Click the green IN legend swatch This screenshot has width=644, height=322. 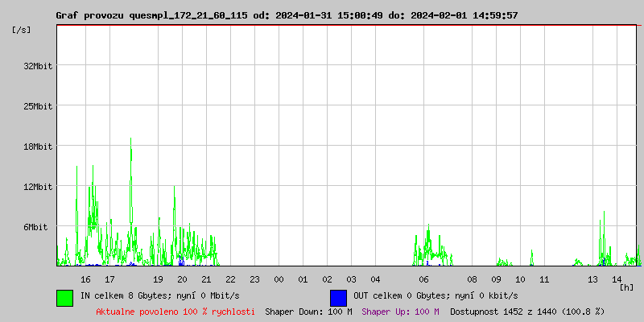pyautogui.click(x=64, y=297)
